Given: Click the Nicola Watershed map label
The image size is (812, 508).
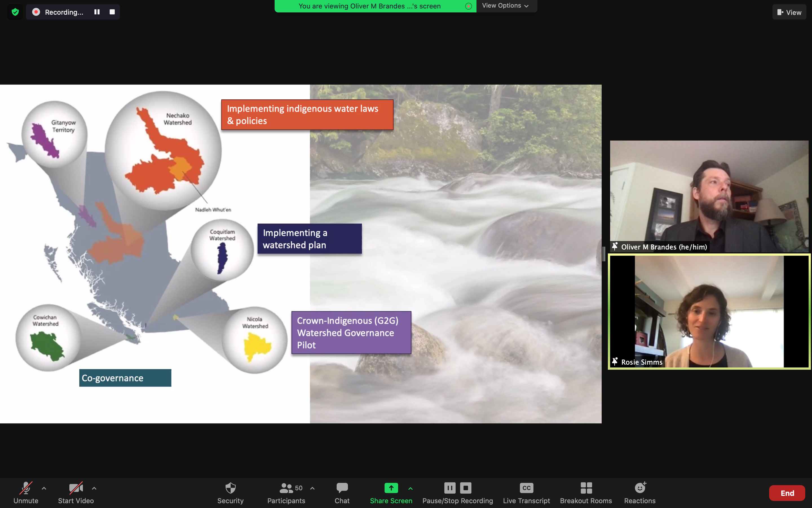Looking at the screenshot, I should coord(255,323).
